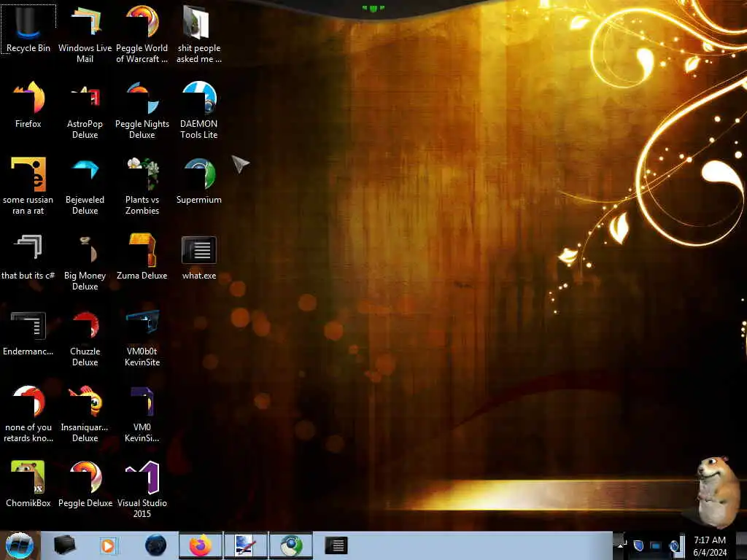Open Windows Live Mail shortcut
The width and height of the screenshot is (747, 560).
point(85,34)
